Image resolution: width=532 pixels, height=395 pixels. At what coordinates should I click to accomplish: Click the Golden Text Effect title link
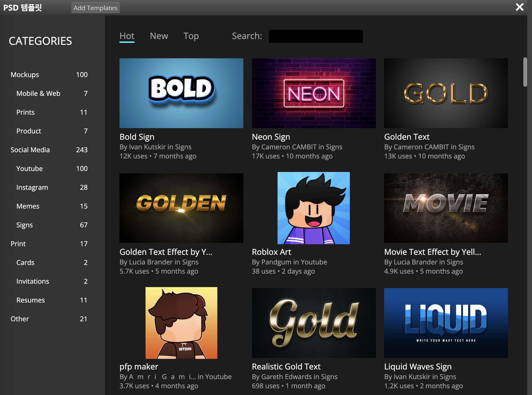click(166, 252)
